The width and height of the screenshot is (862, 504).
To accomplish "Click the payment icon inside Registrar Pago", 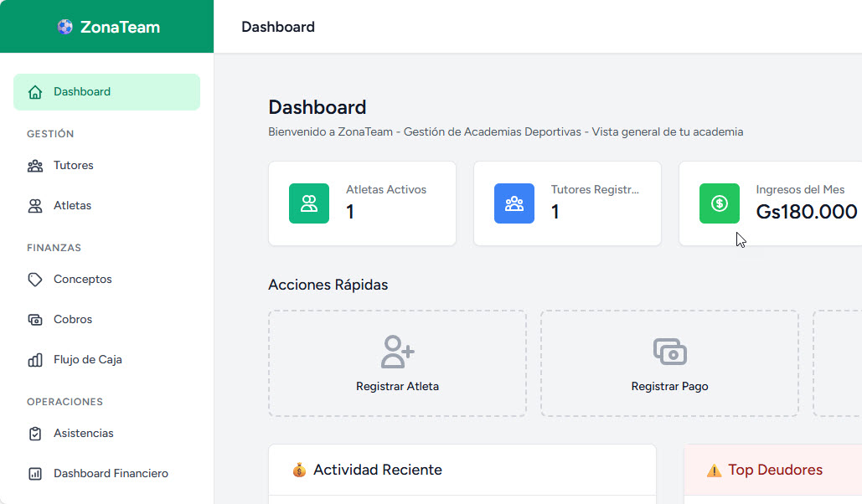I will click(x=669, y=352).
